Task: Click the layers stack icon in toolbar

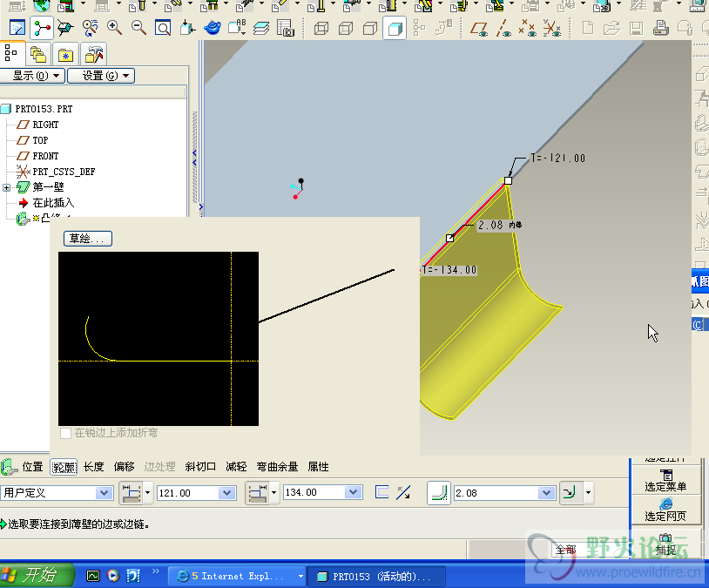Action: tap(261, 29)
